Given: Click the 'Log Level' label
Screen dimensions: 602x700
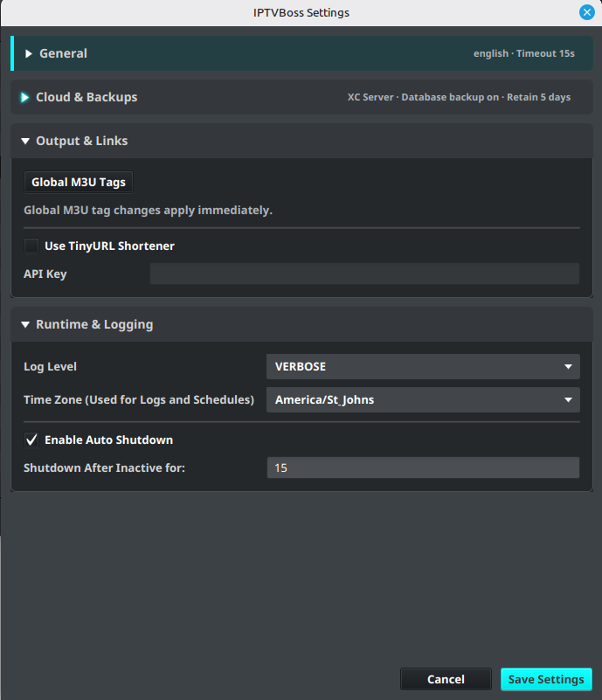Looking at the screenshot, I should pos(50,366).
